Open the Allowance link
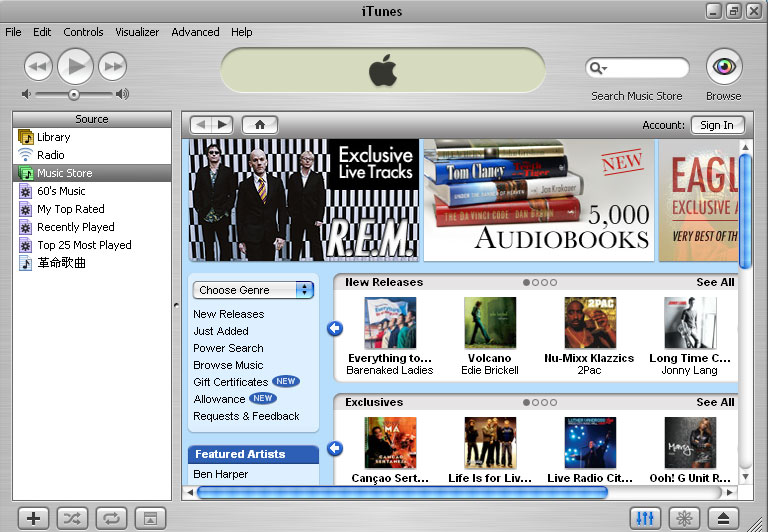 click(x=219, y=399)
